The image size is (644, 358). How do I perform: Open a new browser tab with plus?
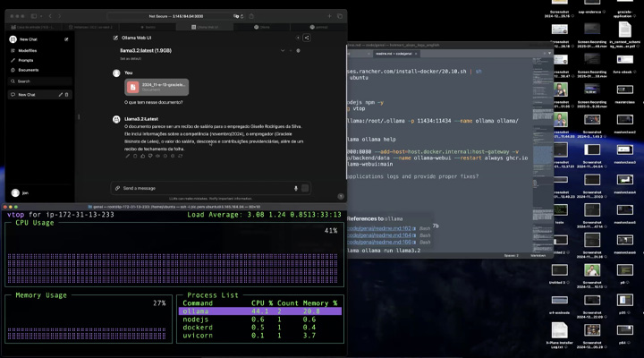pyautogui.click(x=329, y=16)
